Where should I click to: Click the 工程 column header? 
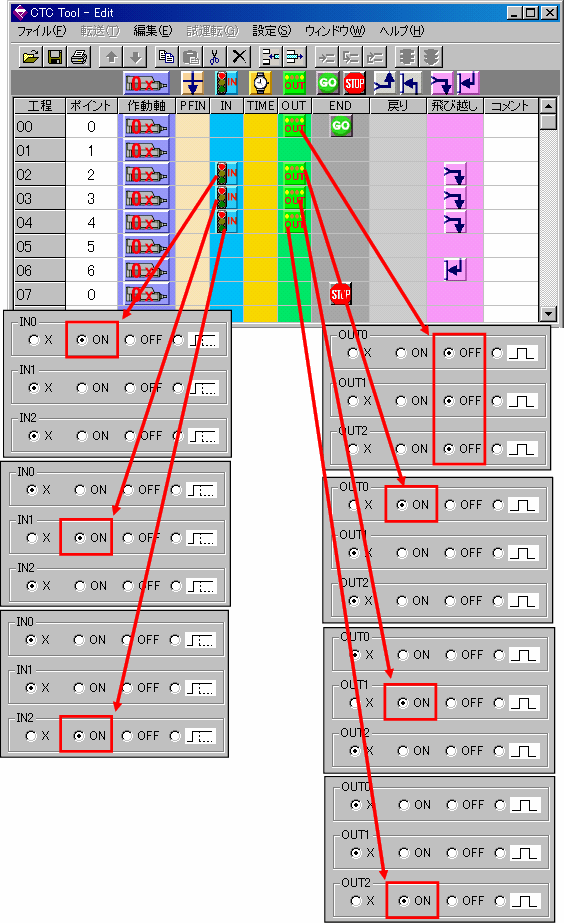coord(39,106)
